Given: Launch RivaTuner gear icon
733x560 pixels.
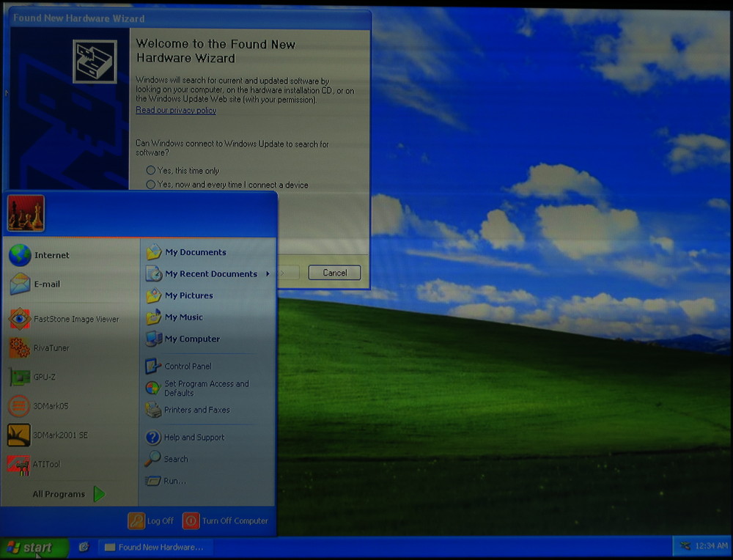Looking at the screenshot, I should 20,347.
